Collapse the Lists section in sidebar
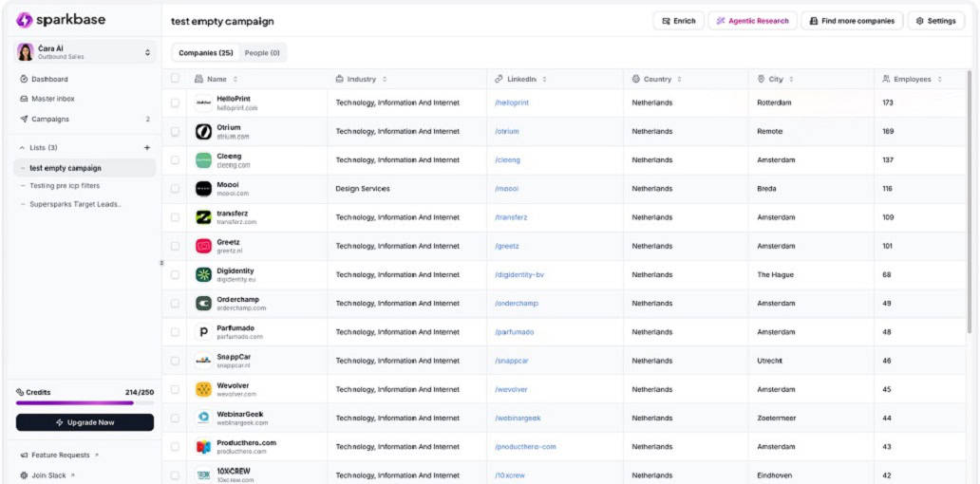Image resolution: width=980 pixels, height=484 pixels. click(x=23, y=148)
